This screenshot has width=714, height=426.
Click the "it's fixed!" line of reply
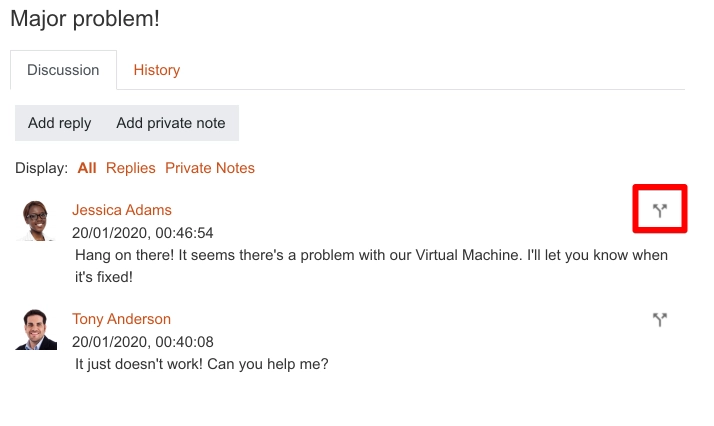tap(104, 277)
